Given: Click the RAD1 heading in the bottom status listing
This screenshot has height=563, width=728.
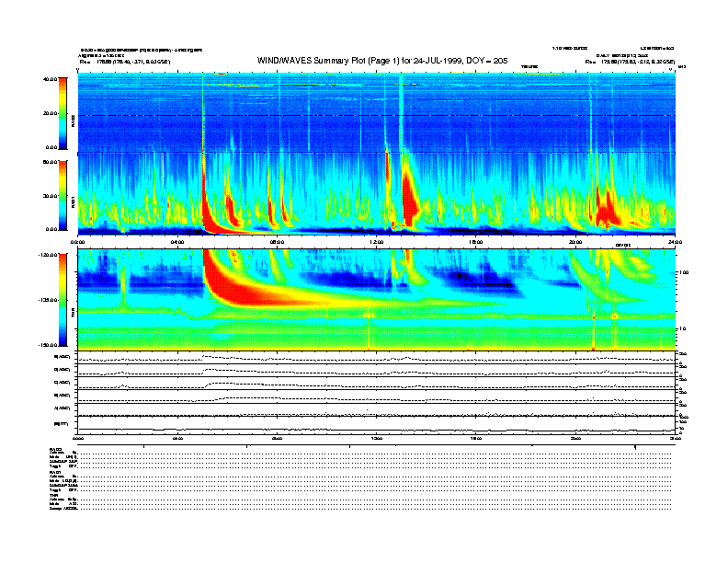Looking at the screenshot, I should (x=56, y=473).
